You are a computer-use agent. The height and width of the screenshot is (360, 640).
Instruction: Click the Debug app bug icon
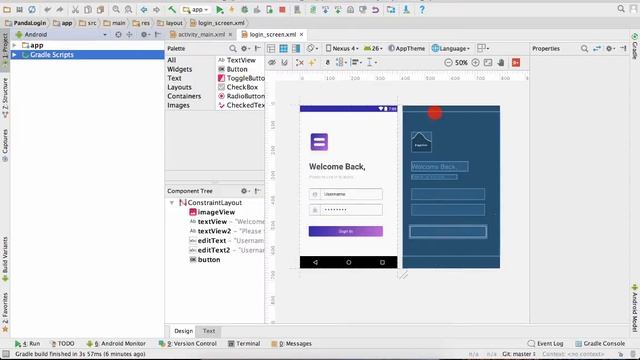pos(244,9)
